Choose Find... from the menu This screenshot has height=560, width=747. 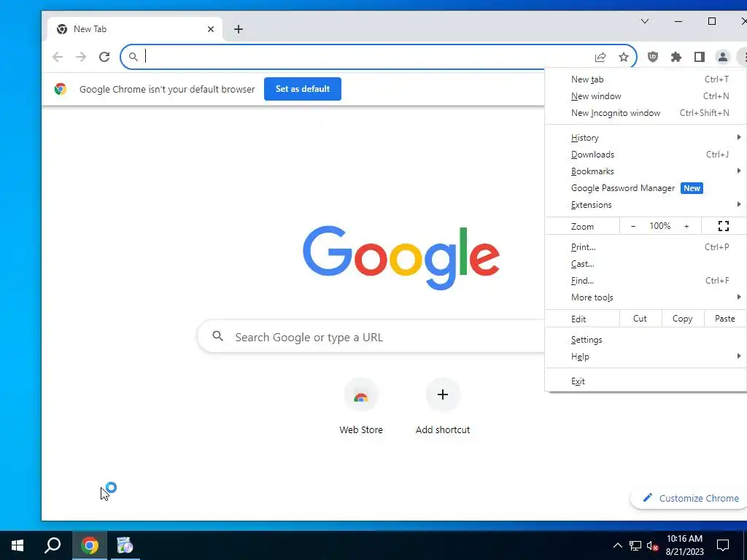coord(646,281)
